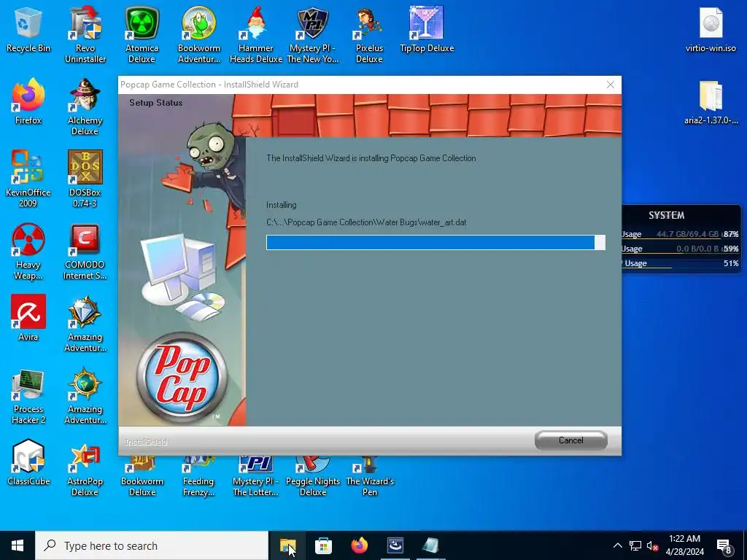Open network status tray icon

tap(635, 545)
